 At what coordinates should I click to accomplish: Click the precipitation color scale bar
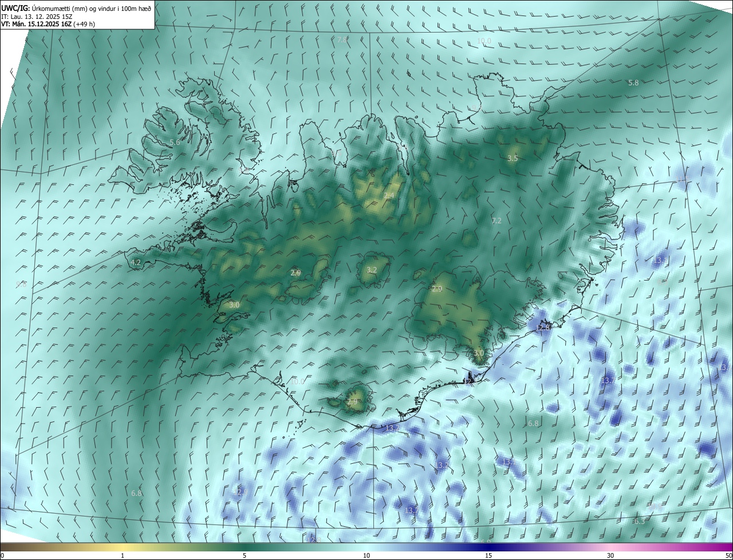click(x=366, y=547)
